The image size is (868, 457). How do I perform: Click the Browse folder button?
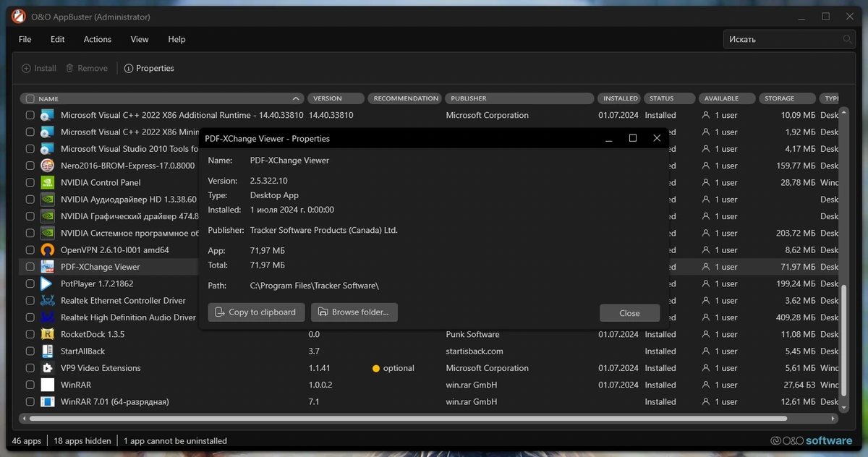coord(354,312)
